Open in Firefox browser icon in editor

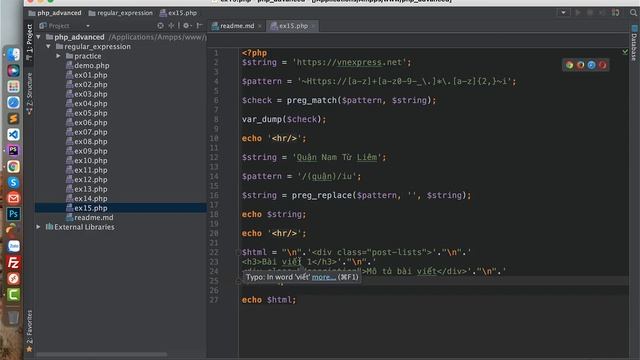tap(580, 65)
